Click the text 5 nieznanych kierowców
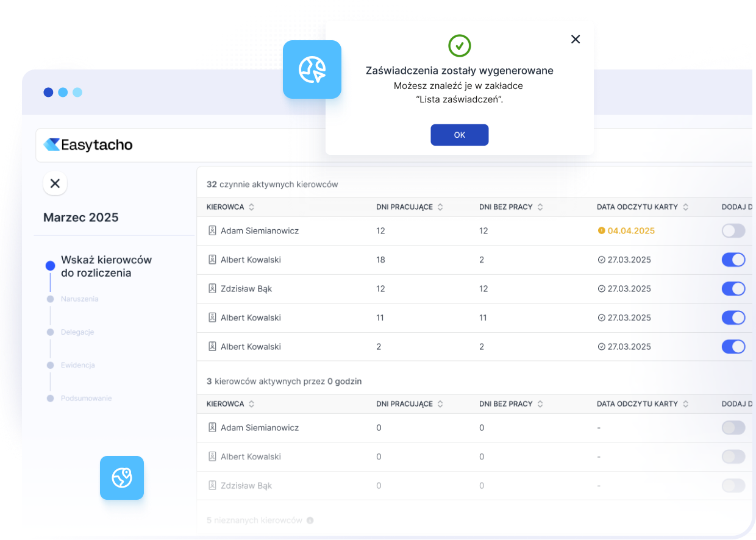The height and width of the screenshot is (540, 756). tap(254, 520)
